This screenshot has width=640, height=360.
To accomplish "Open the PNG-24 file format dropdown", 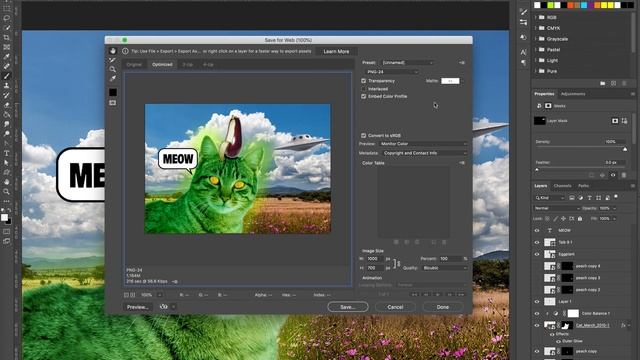I will [x=391, y=72].
